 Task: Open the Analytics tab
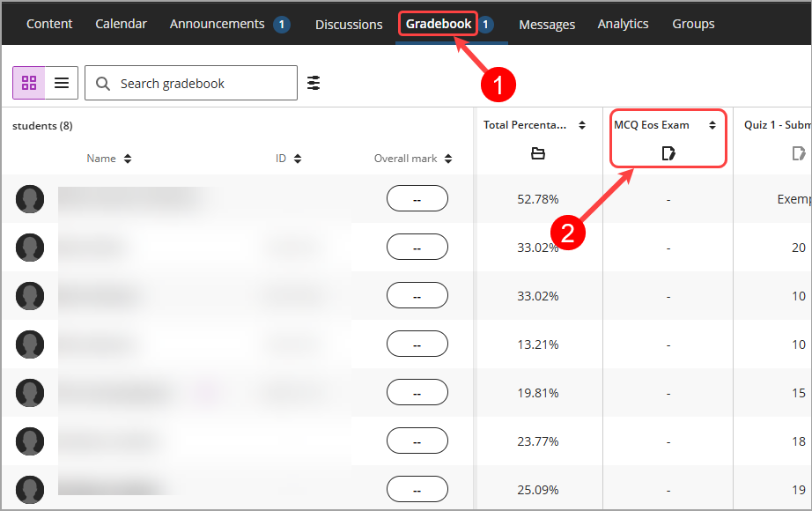[623, 24]
